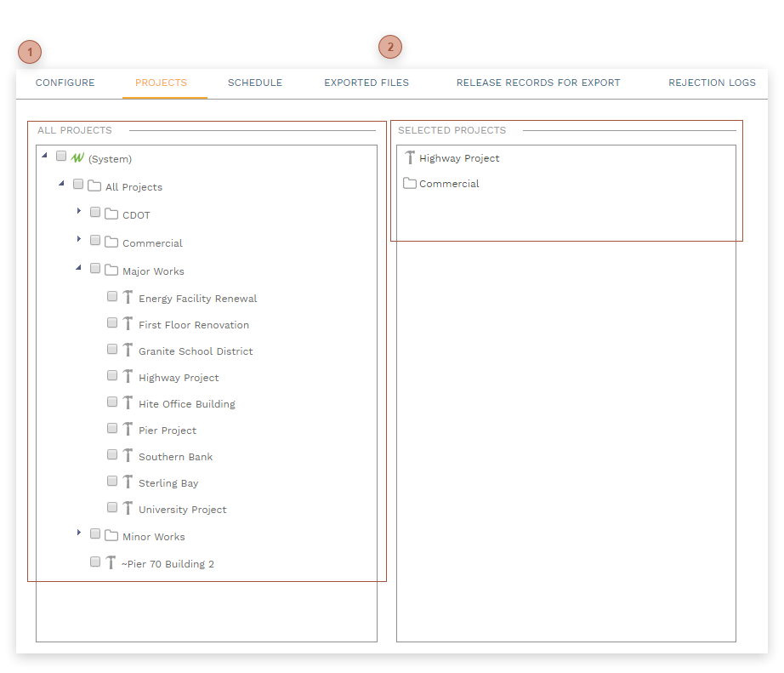The width and height of the screenshot is (784, 673).
Task: Check the checkbox next to Highway Project
Action: [112, 375]
